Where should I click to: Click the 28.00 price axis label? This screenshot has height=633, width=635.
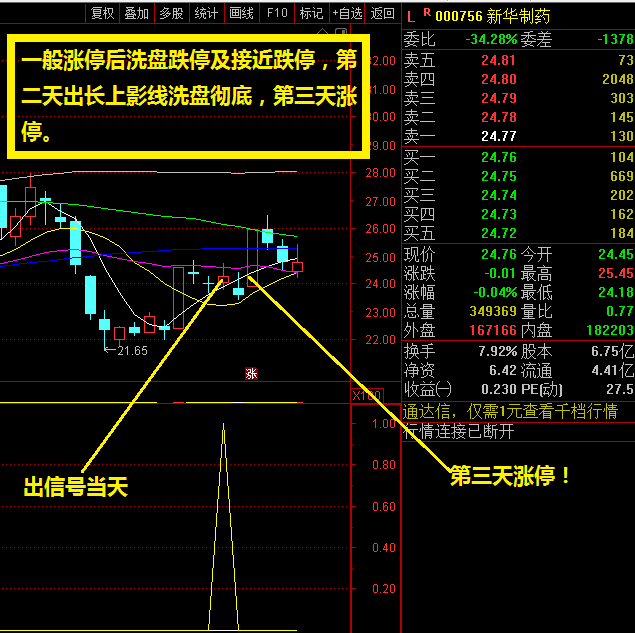pyautogui.click(x=380, y=173)
